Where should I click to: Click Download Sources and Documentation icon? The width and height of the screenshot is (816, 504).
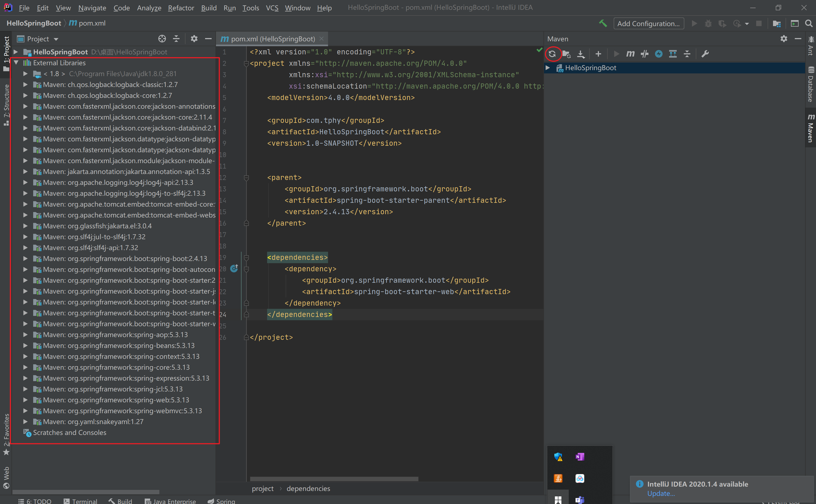(x=580, y=54)
